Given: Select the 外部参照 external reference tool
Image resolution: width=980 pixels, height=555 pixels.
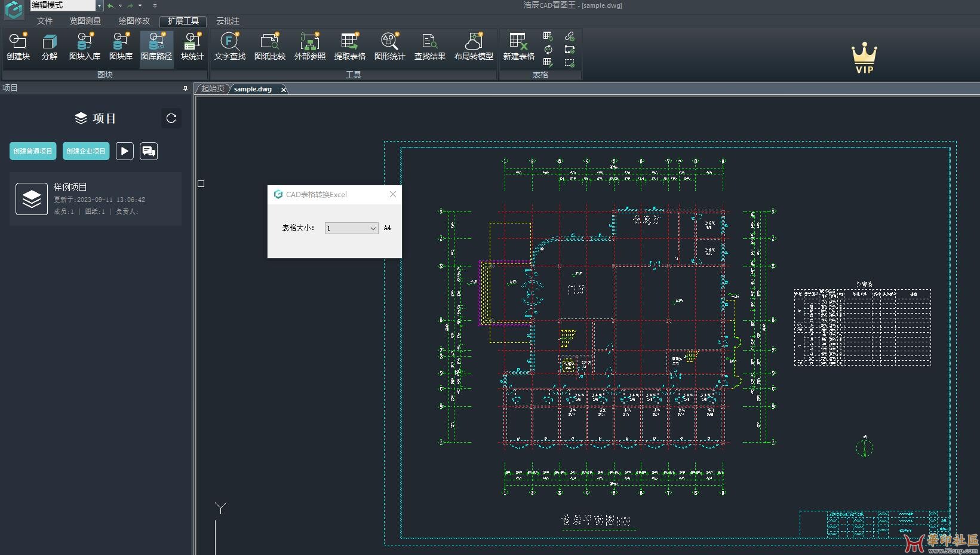Looking at the screenshot, I should (x=310, y=47).
